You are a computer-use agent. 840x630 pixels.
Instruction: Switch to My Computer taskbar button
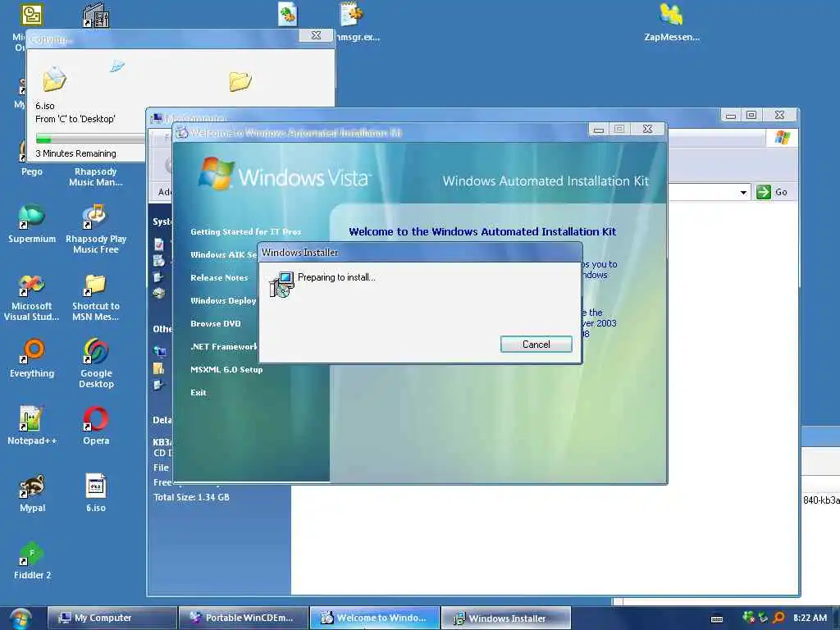click(x=112, y=618)
